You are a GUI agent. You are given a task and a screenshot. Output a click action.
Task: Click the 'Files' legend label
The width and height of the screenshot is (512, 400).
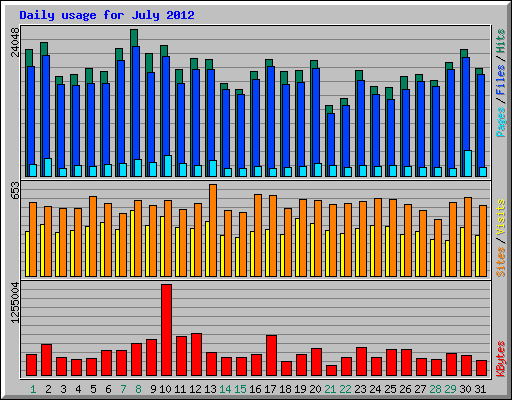click(501, 80)
